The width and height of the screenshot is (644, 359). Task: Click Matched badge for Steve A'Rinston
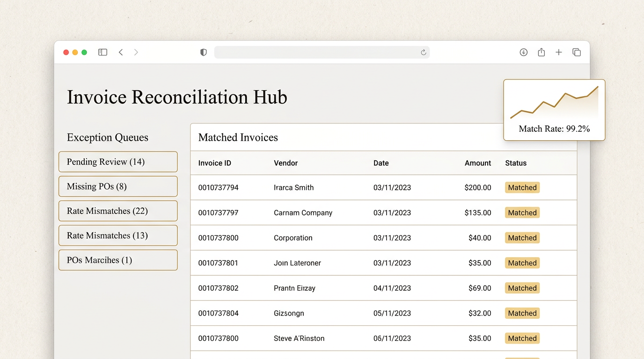[x=522, y=338]
